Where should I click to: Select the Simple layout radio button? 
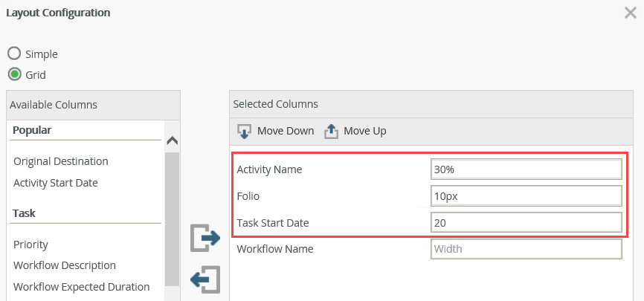click(x=14, y=54)
